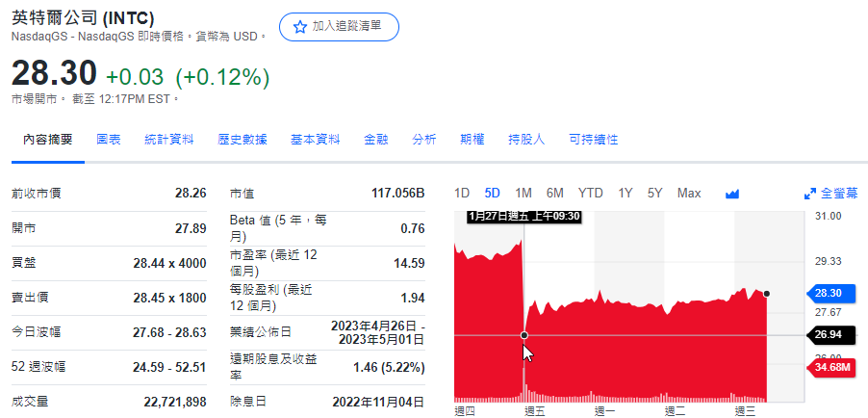868x418 pixels.
Task: Add INTC via 加入追蹤清單 button
Action: pyautogui.click(x=339, y=27)
